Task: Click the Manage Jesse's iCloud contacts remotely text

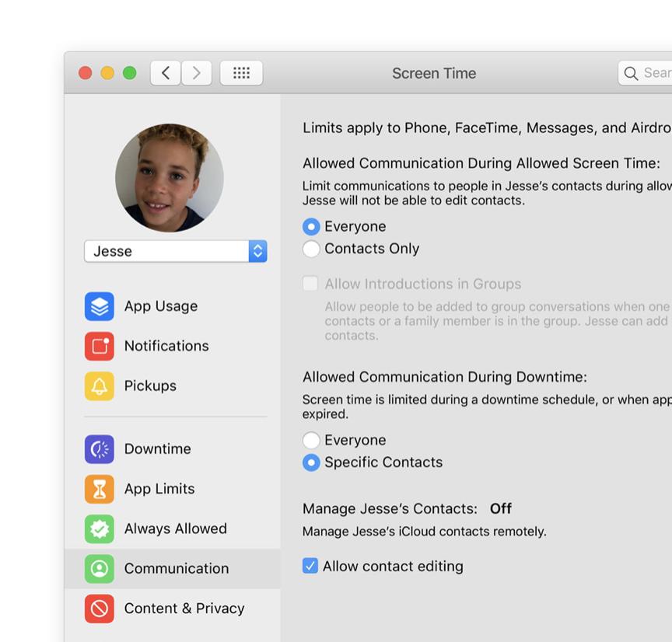Action: click(x=425, y=532)
